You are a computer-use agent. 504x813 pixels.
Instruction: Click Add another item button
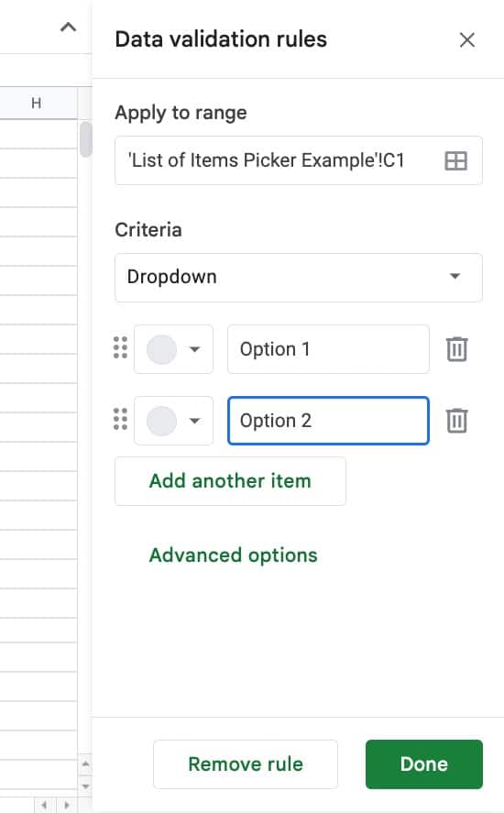[x=230, y=481]
